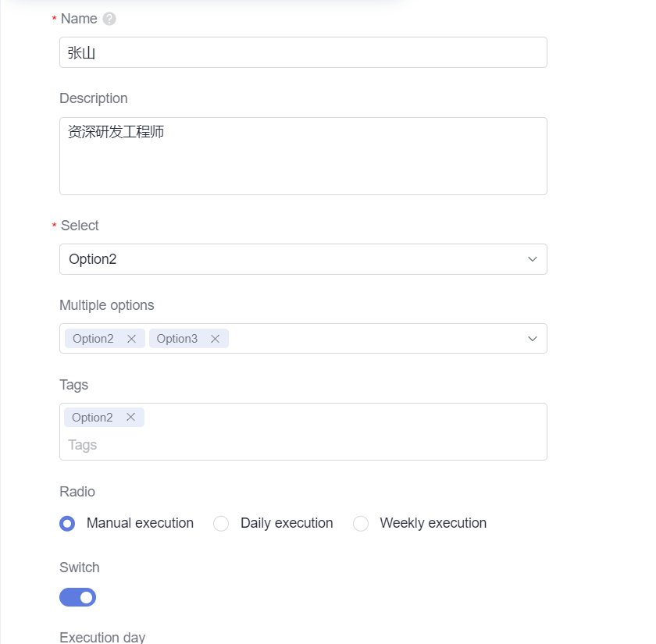656x644 pixels.
Task: Select the Daily execution radio button
Action: pyautogui.click(x=221, y=524)
